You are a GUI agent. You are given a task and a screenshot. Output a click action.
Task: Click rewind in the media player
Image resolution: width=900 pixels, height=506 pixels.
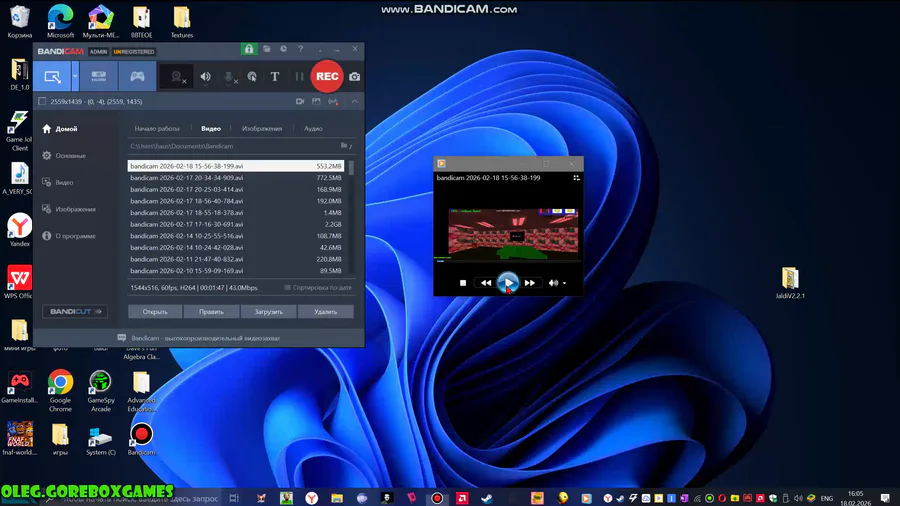[x=486, y=283]
